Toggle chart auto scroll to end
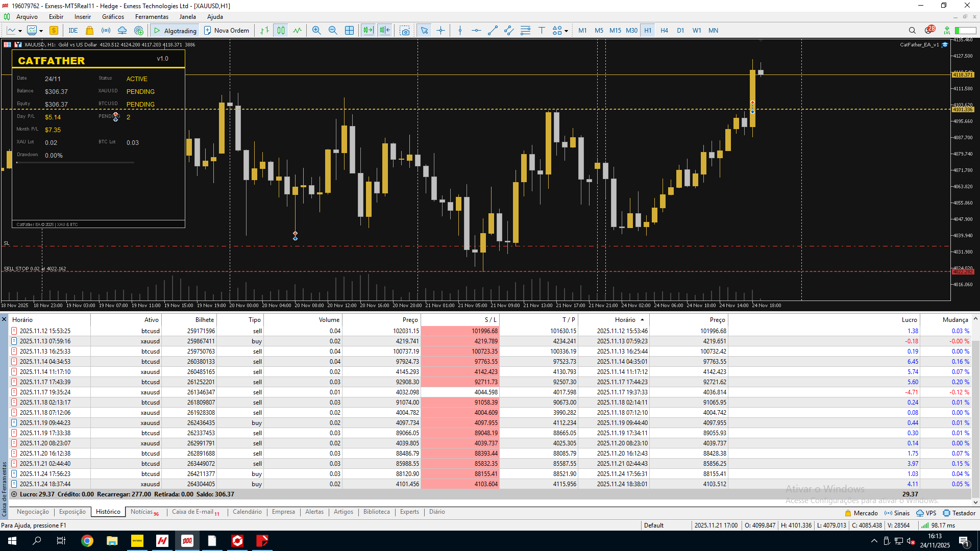The height and width of the screenshot is (551, 980). 368,31
